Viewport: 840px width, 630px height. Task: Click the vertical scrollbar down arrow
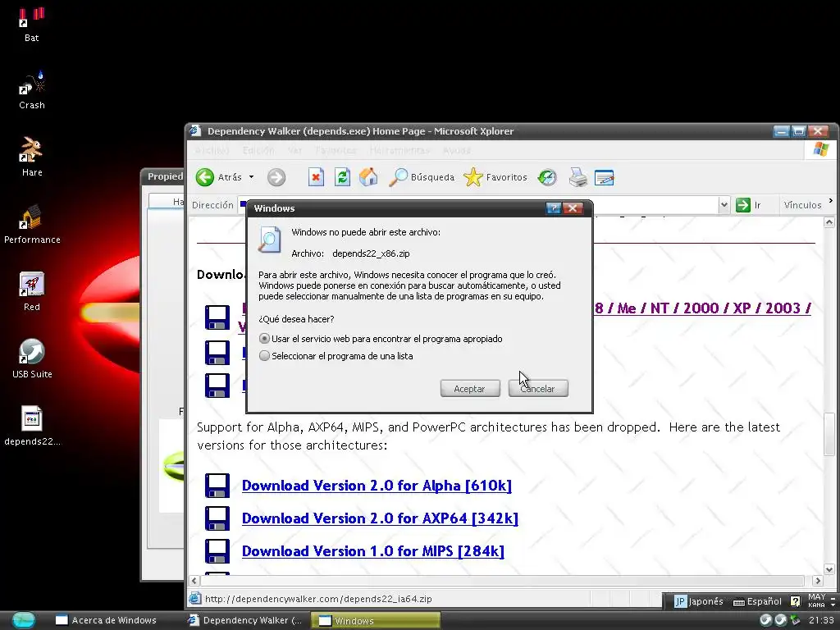pos(829,569)
